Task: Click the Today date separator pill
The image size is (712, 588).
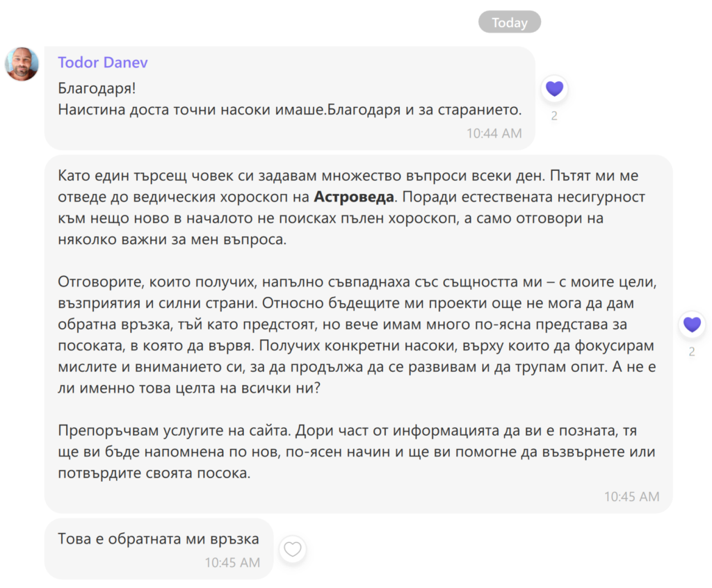Action: [509, 22]
